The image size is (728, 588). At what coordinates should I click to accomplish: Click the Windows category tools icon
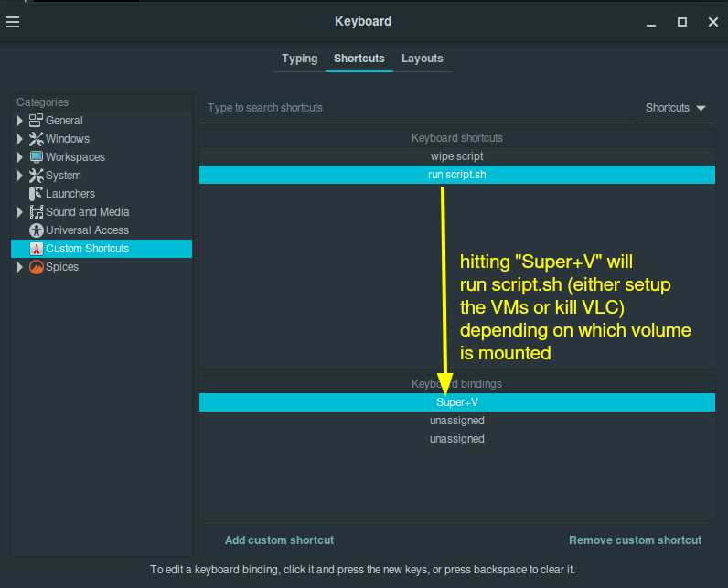[36, 139]
